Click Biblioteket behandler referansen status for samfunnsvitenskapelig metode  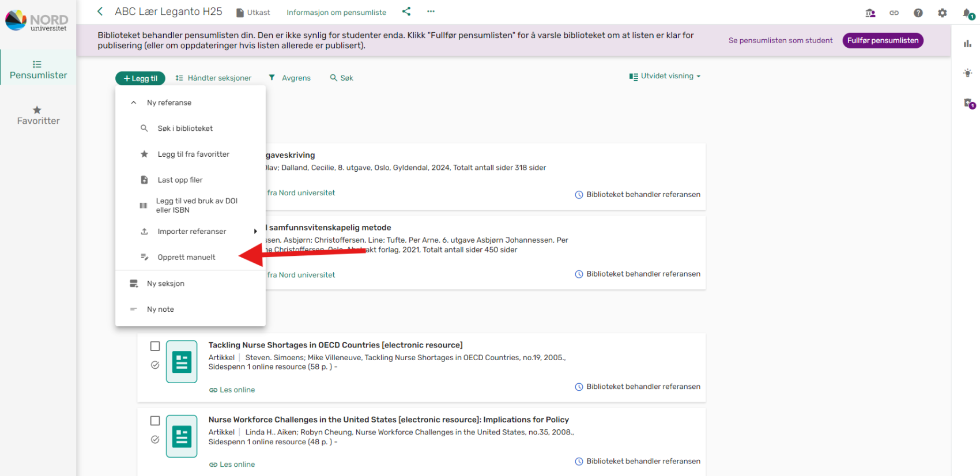point(638,274)
